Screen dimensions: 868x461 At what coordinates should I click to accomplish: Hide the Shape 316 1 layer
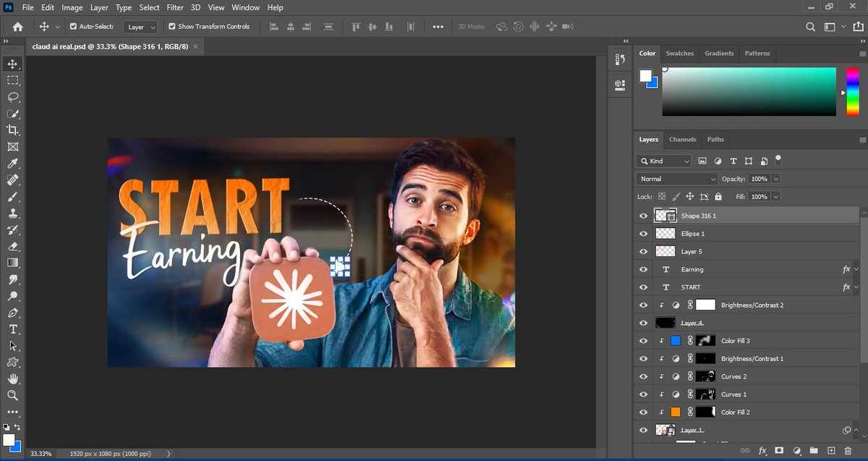point(644,216)
